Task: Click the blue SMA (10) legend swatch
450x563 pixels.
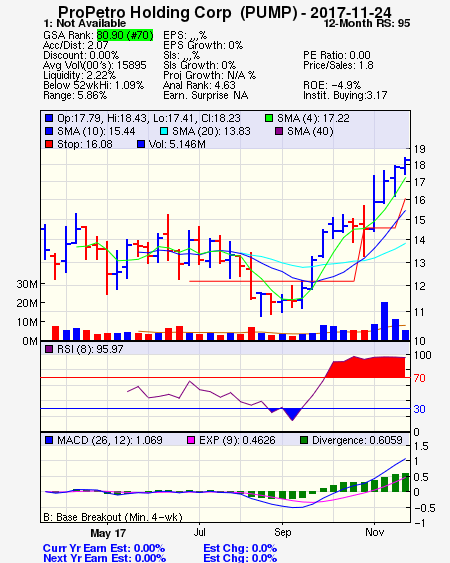Action: click(49, 131)
